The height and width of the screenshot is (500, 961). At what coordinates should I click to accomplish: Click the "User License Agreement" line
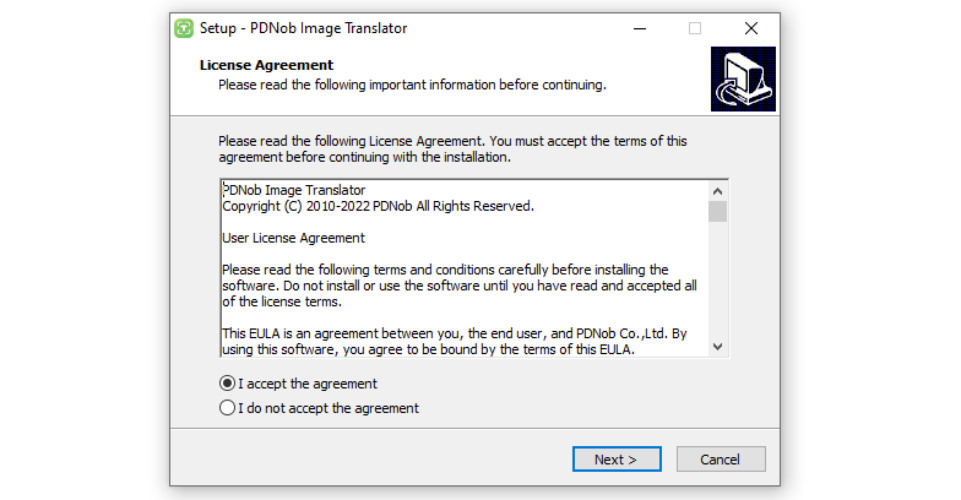(293, 238)
